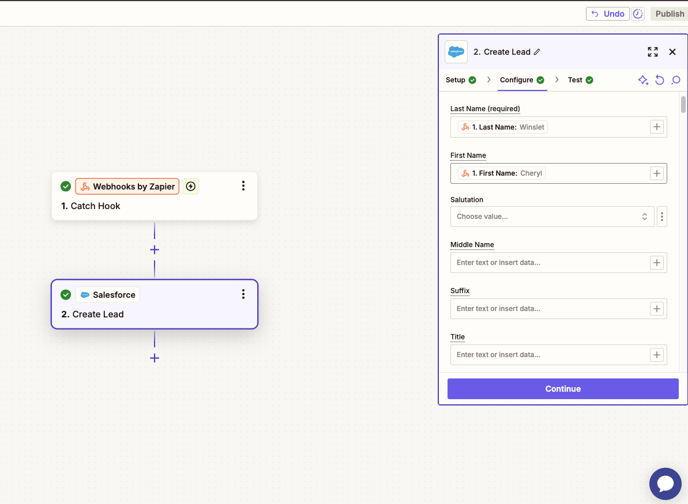Open three-dot menu on Catch Hook step

pos(243,186)
